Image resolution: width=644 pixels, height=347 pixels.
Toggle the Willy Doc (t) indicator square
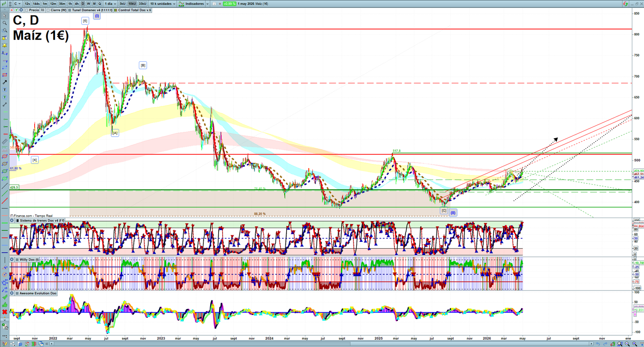click(17, 260)
